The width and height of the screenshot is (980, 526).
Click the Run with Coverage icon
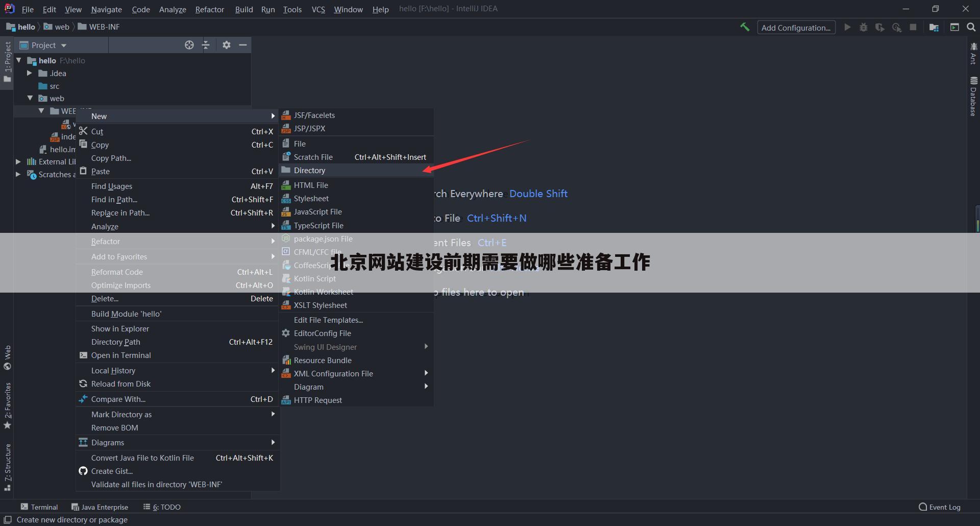click(880, 27)
